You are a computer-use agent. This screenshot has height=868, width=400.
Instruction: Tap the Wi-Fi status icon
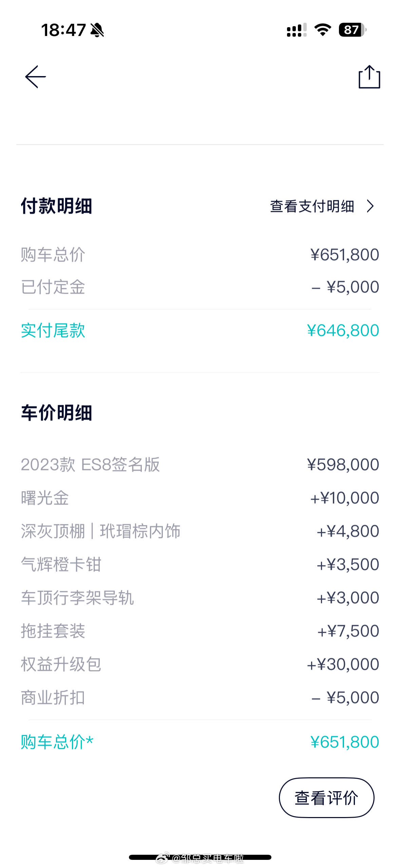[x=323, y=30]
